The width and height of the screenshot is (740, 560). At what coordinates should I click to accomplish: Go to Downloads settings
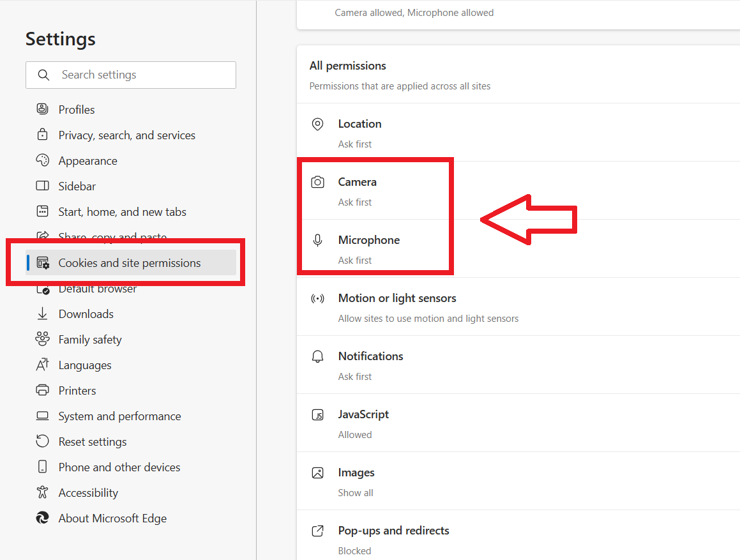[86, 314]
